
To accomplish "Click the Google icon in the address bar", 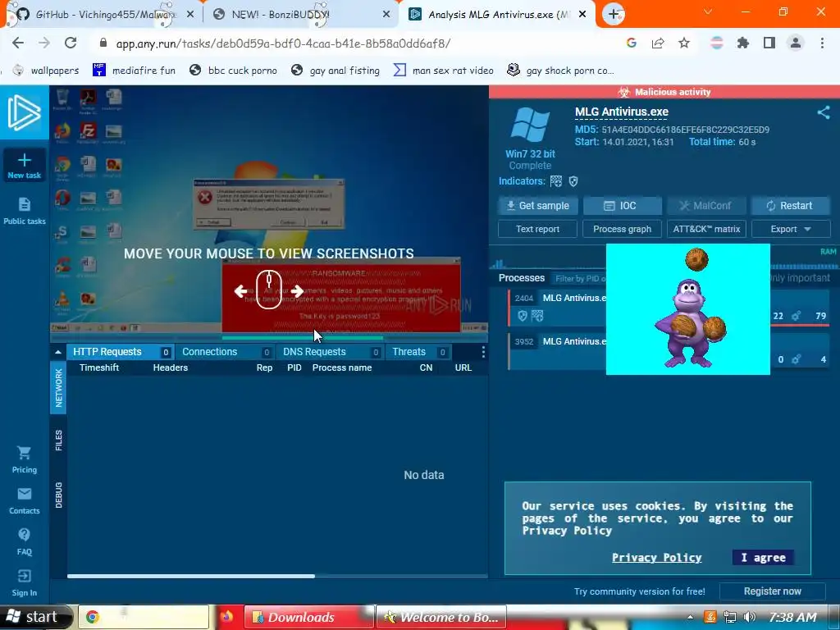I will click(x=632, y=43).
